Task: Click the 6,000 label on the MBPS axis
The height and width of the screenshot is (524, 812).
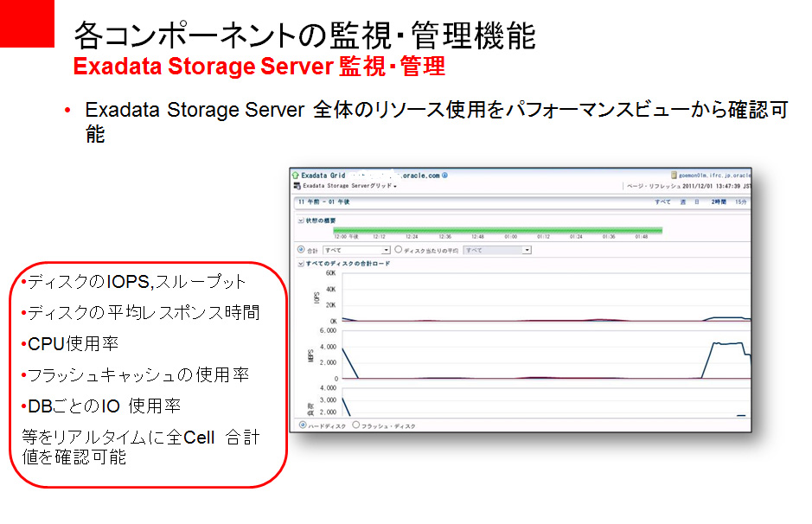Action: (x=329, y=331)
